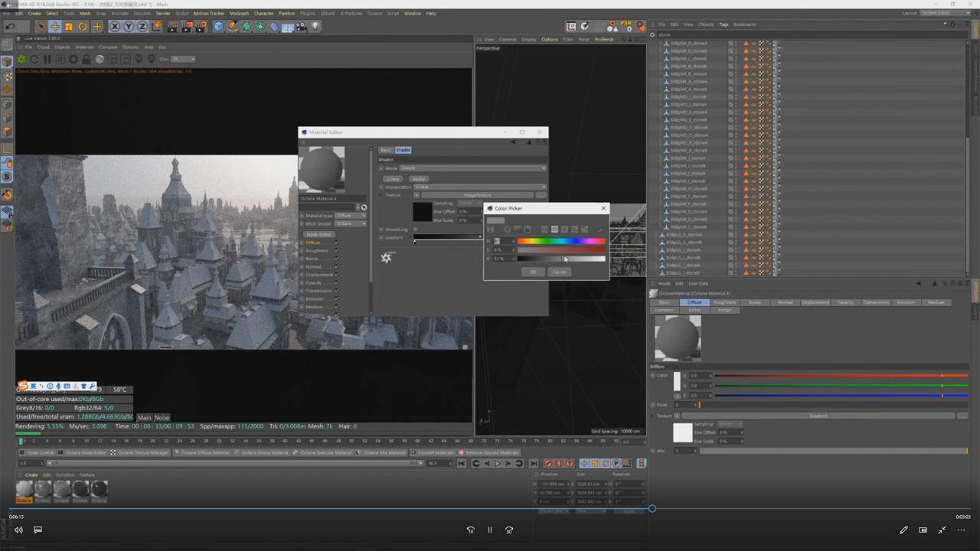Toggle the Displacement channel checkbox
The height and width of the screenshot is (551, 980).
(336, 275)
